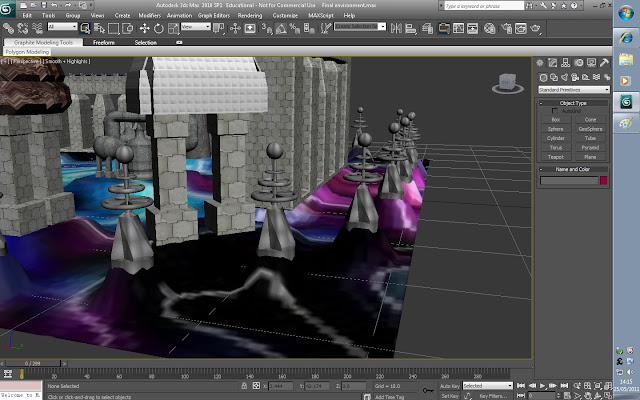Open the selection filter All dropdown
This screenshot has width=640, height=400.
(62, 27)
